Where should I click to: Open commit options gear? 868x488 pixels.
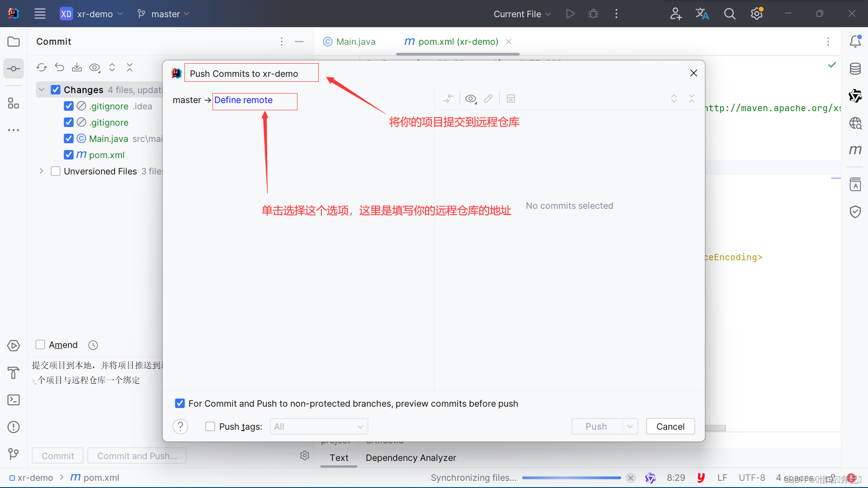pyautogui.click(x=305, y=455)
